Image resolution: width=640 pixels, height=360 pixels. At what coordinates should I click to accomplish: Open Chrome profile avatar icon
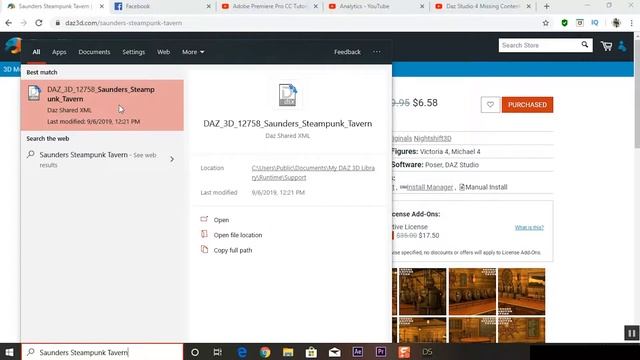616,23
